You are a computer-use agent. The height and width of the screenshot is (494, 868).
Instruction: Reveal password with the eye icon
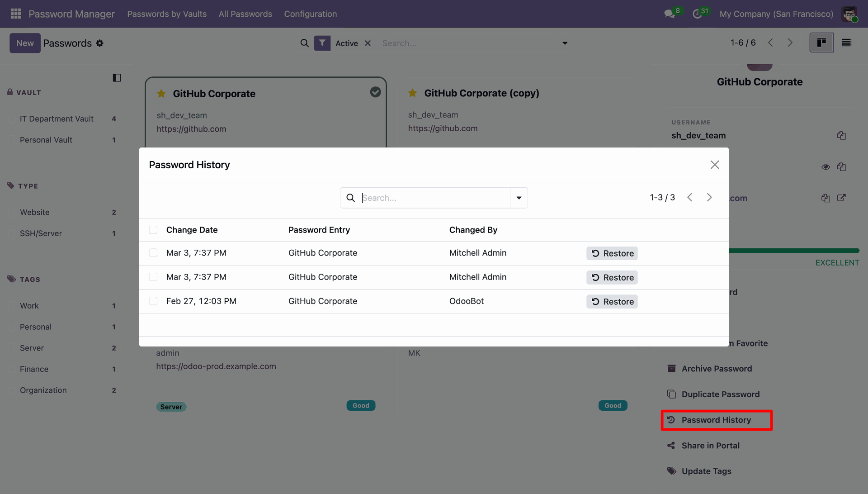(x=826, y=167)
